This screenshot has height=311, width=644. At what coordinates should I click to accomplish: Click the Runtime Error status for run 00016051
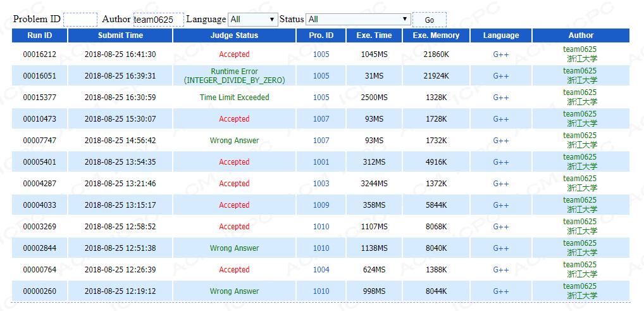pos(234,76)
